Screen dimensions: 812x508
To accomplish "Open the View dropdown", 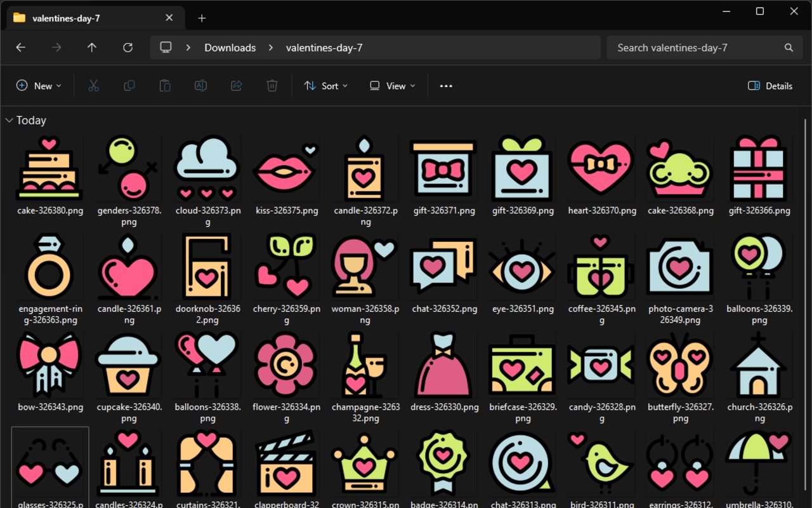I will 391,85.
